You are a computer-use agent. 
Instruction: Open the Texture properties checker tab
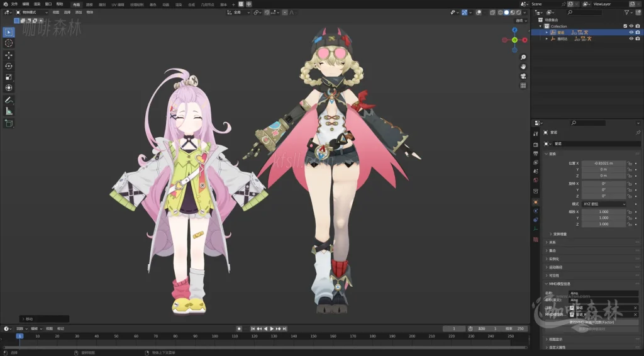click(536, 240)
